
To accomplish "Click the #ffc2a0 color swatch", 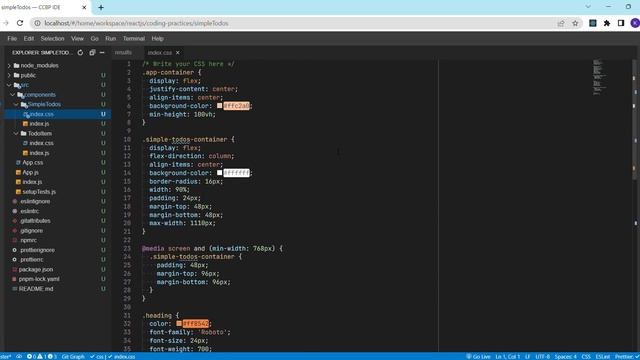I will pyautogui.click(x=220, y=106).
